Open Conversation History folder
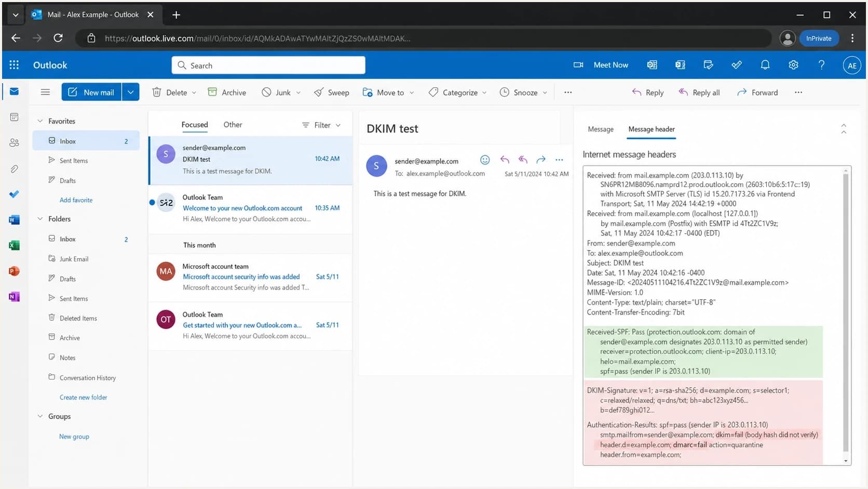868x489 pixels. click(86, 378)
